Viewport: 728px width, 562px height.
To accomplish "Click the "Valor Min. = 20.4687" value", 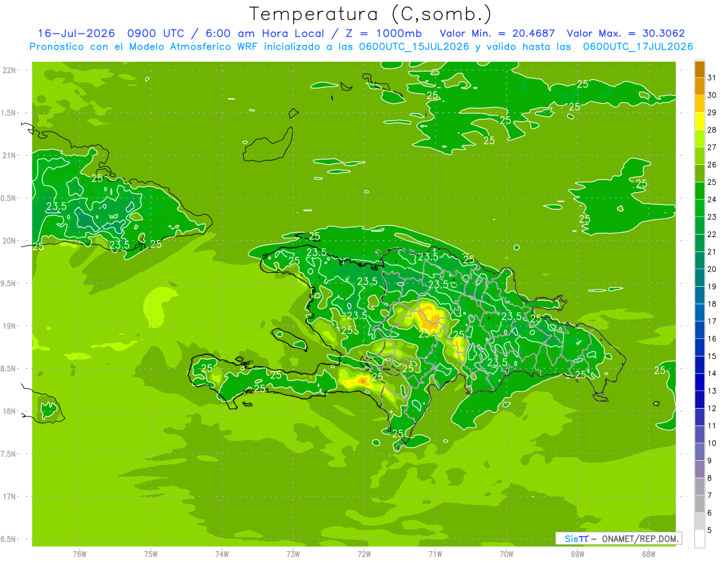I will (497, 33).
